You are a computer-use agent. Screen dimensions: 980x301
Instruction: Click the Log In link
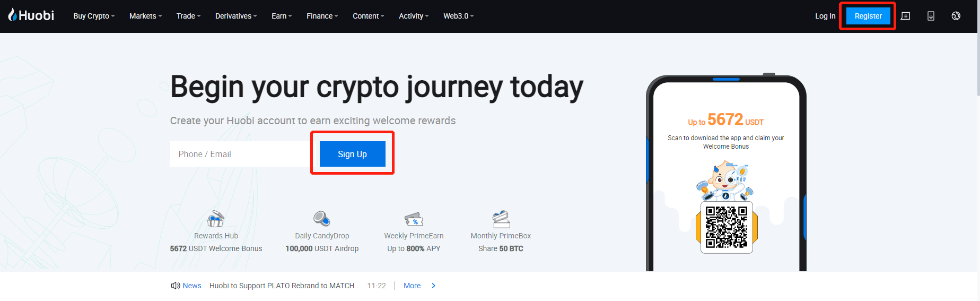point(825,16)
